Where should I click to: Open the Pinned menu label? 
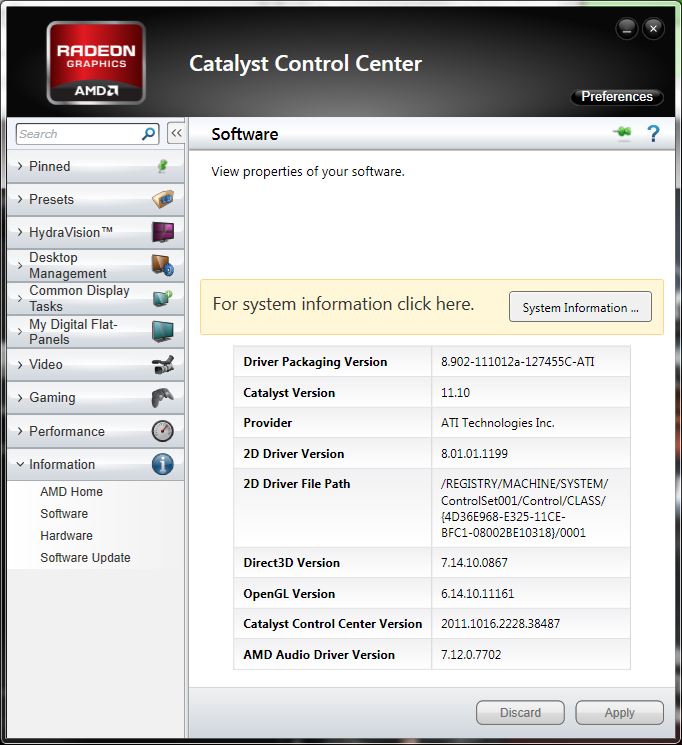(x=49, y=166)
